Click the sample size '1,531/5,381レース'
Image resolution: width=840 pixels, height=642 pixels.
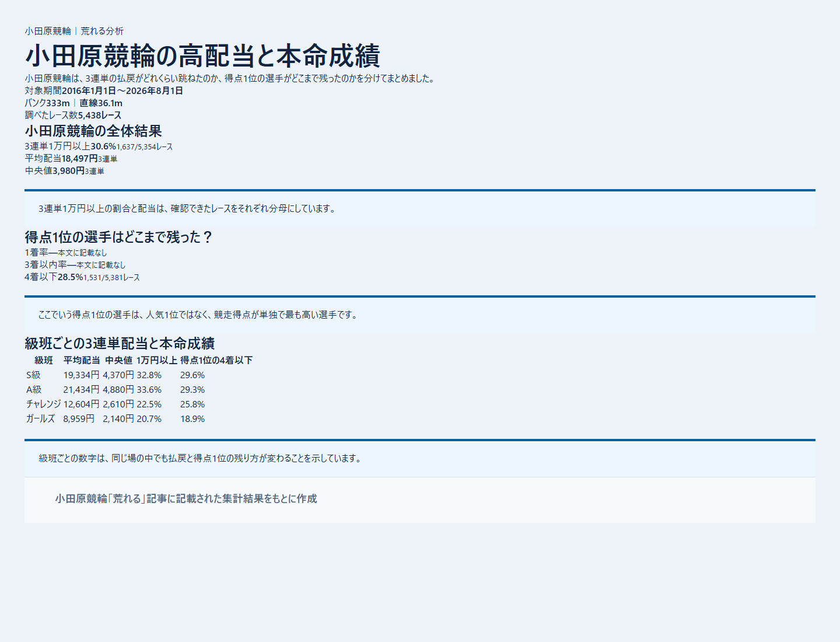pos(112,277)
